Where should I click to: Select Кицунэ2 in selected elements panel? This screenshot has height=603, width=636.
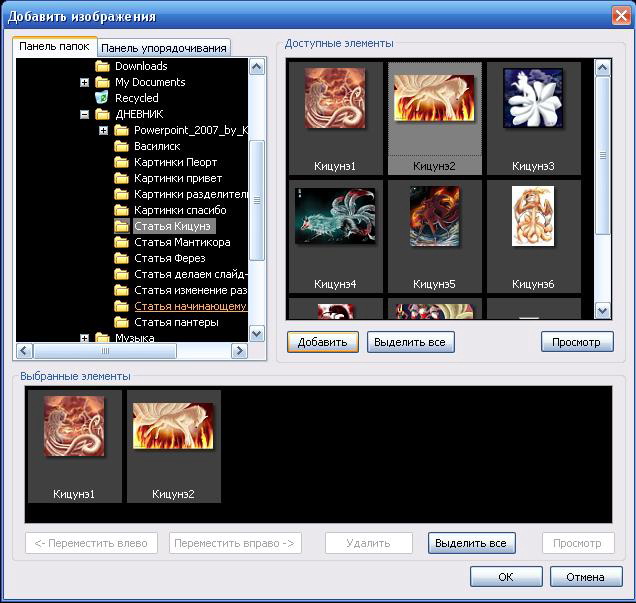point(174,446)
